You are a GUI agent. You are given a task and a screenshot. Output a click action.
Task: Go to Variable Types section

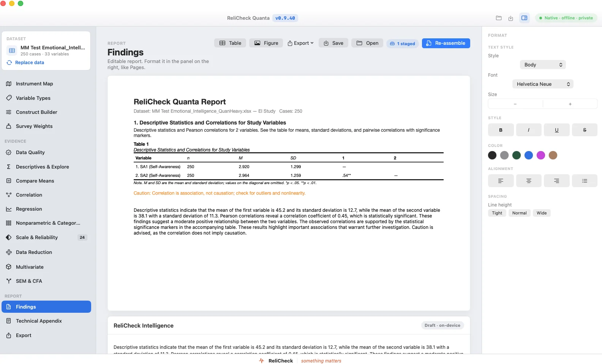(46, 98)
